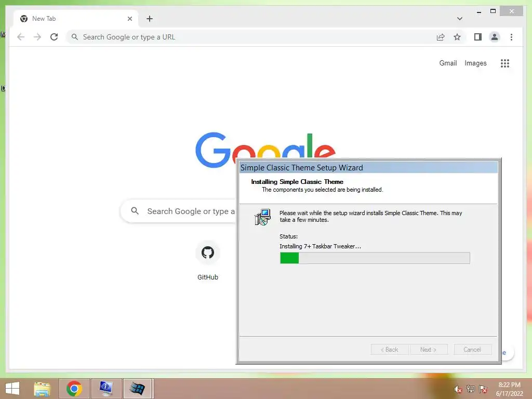Switch to Chrome in taskbar
532x399 pixels.
click(x=74, y=389)
